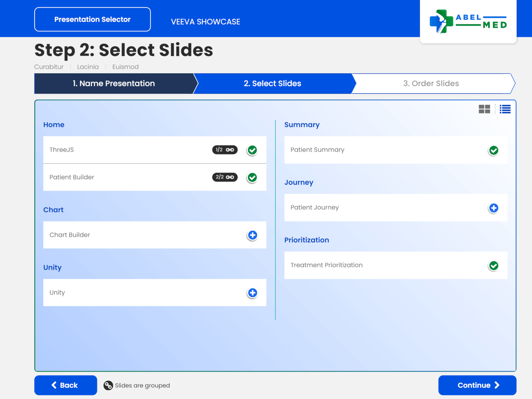Add the Unity slide with plus icon

pyautogui.click(x=252, y=293)
